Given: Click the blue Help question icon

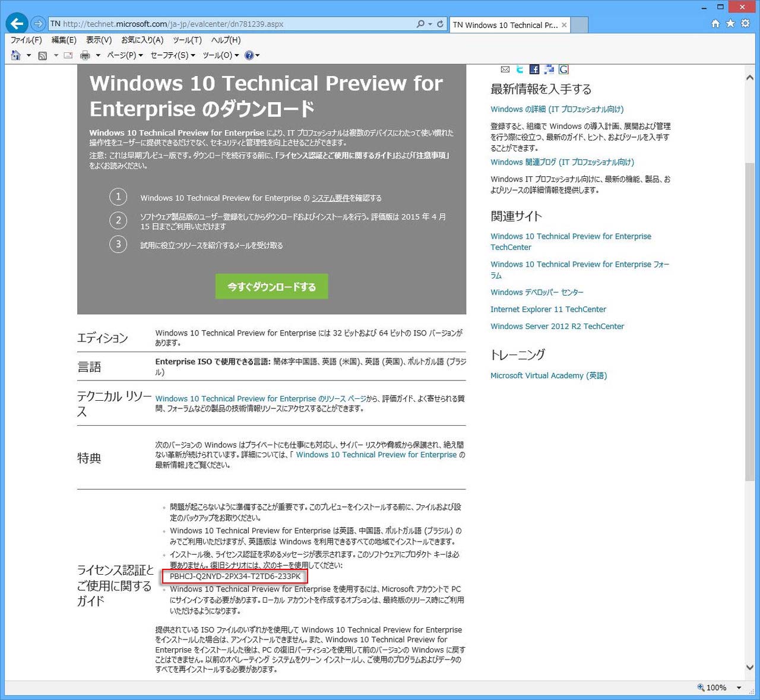Looking at the screenshot, I should tap(249, 55).
